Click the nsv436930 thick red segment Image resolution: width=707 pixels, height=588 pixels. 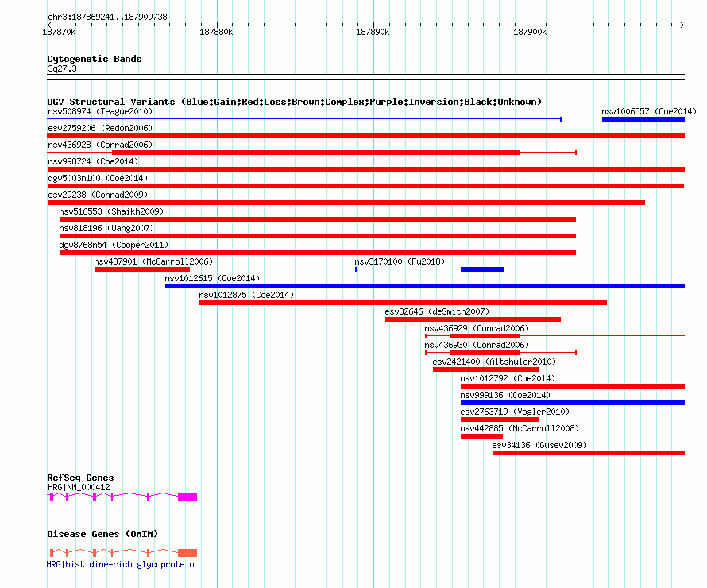pos(485,353)
